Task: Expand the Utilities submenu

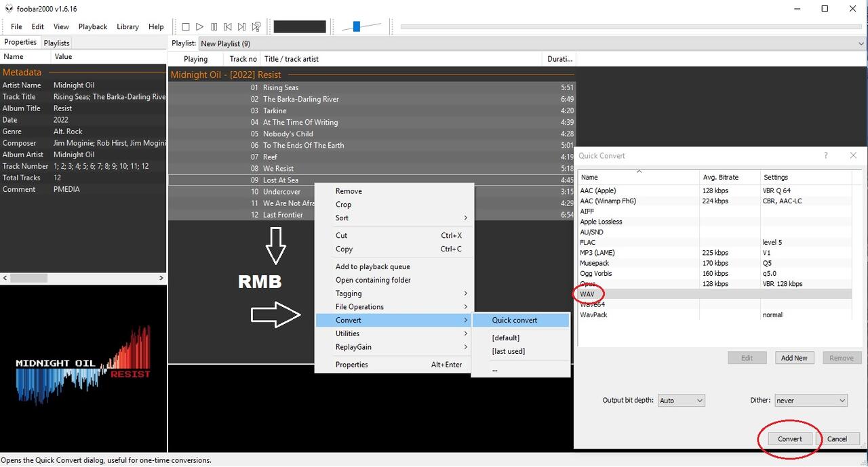Action: (x=393, y=333)
